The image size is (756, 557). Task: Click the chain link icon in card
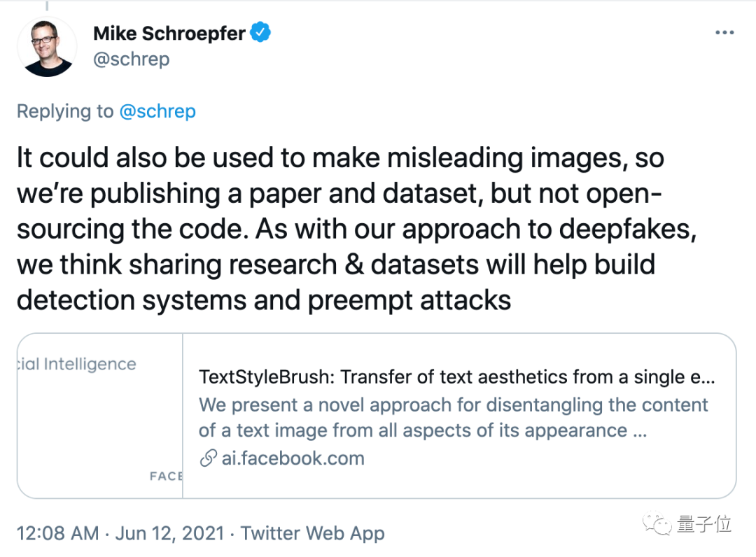point(208,459)
